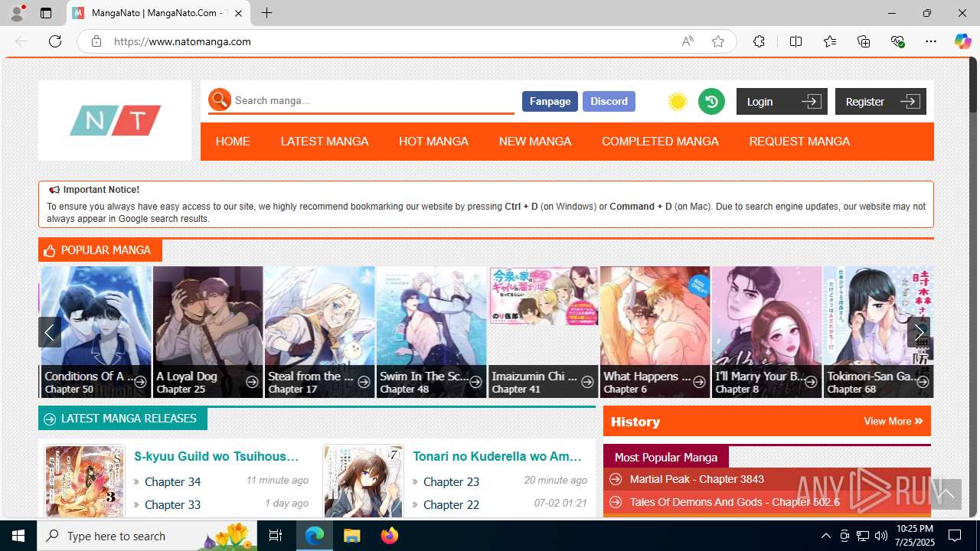Viewport: 980px width, 551px height.
Task: Click arrow icon on Swim In The Sc... card
Action: 475,382
